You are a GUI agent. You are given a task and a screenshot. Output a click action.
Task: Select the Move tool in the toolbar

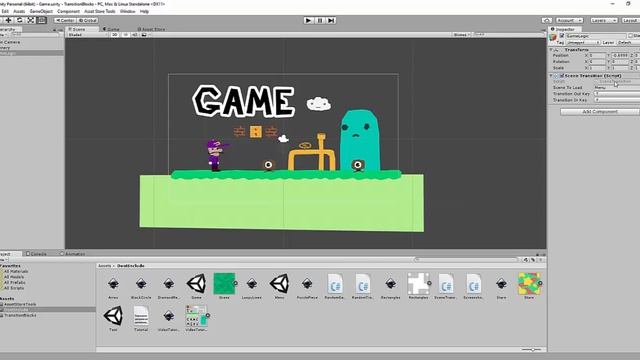(x=8, y=20)
